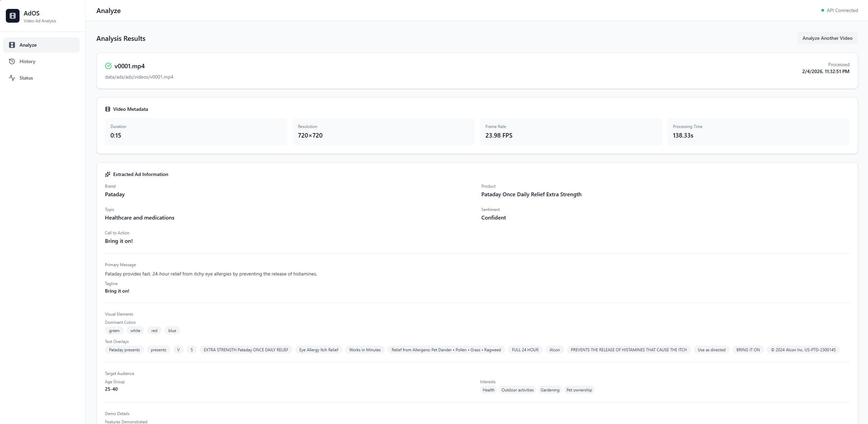This screenshot has height=424, width=868.
Task: Click the History clock sidebar icon
Action: (12, 61)
